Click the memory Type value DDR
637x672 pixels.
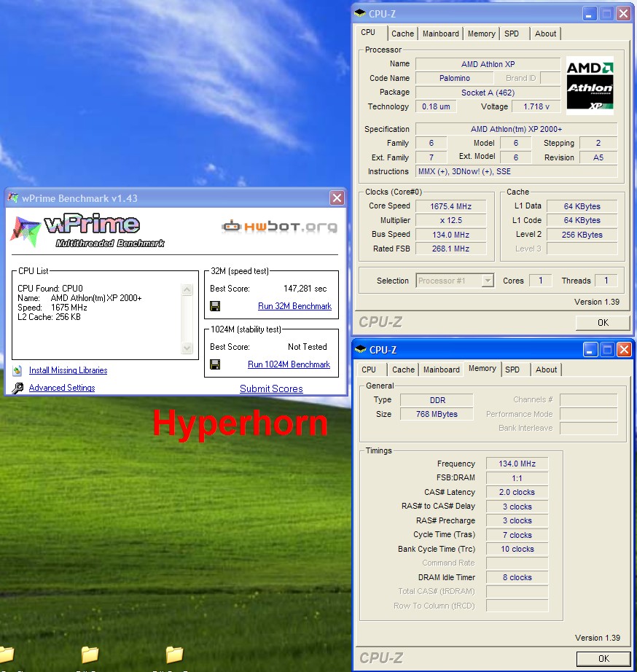[x=437, y=400]
